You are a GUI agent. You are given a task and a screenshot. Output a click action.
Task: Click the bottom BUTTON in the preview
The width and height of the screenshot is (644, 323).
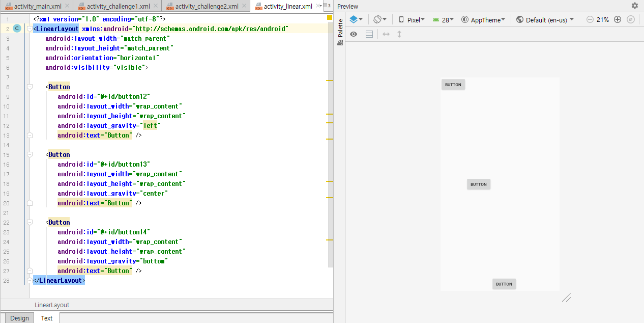tap(504, 284)
